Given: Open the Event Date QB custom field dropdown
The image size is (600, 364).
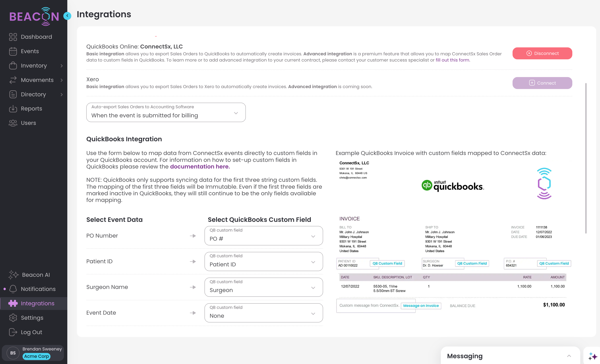Looking at the screenshot, I should click(263, 313).
